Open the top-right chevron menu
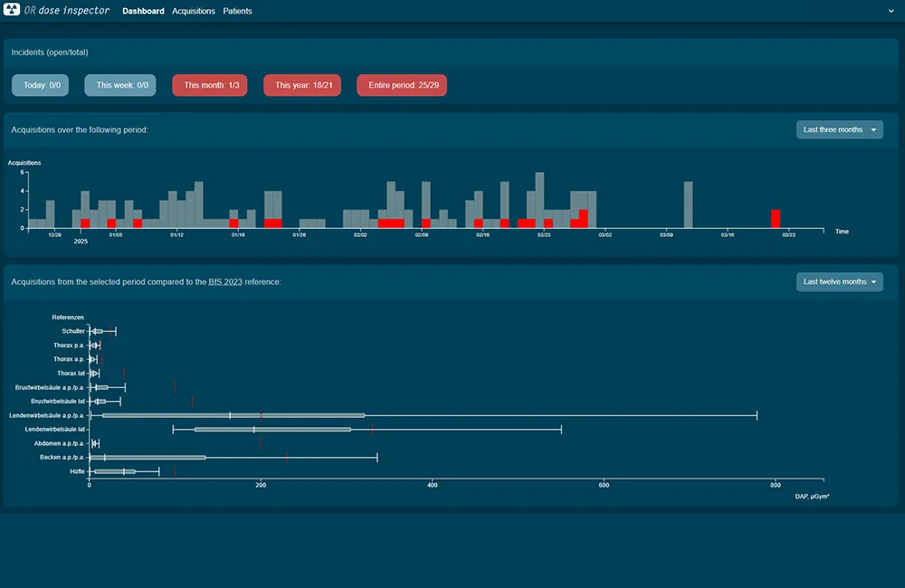 coord(891,11)
